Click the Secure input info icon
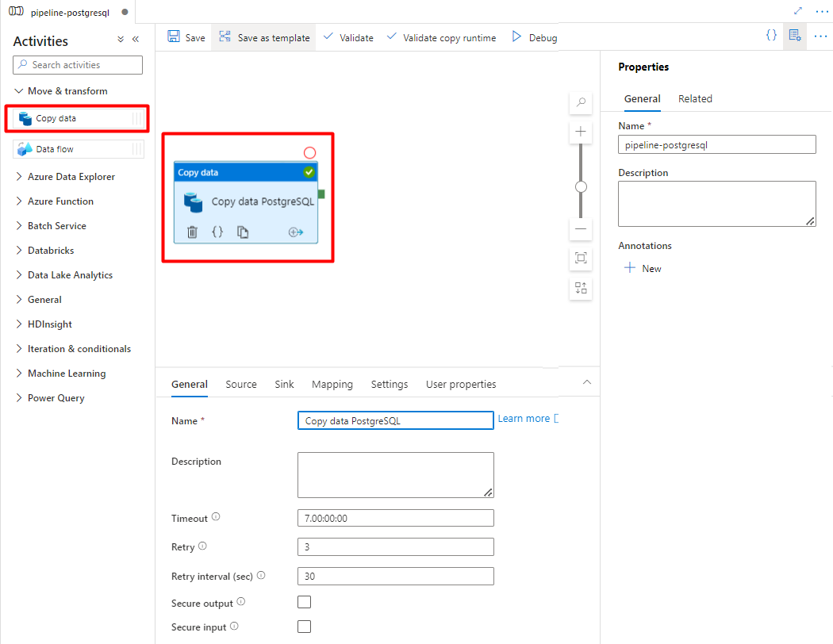This screenshot has width=833, height=644. [x=234, y=626]
